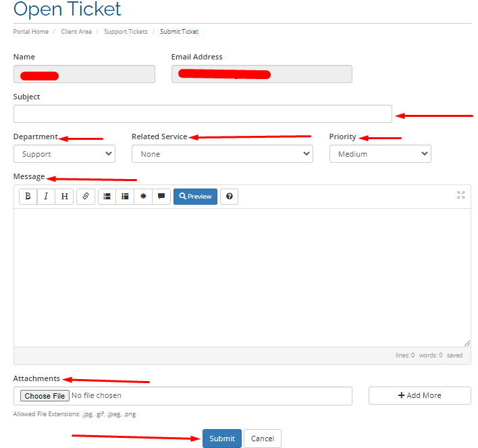Insert an ordered numbered list
Viewport: 478px width, 448px height.
pyautogui.click(x=125, y=196)
